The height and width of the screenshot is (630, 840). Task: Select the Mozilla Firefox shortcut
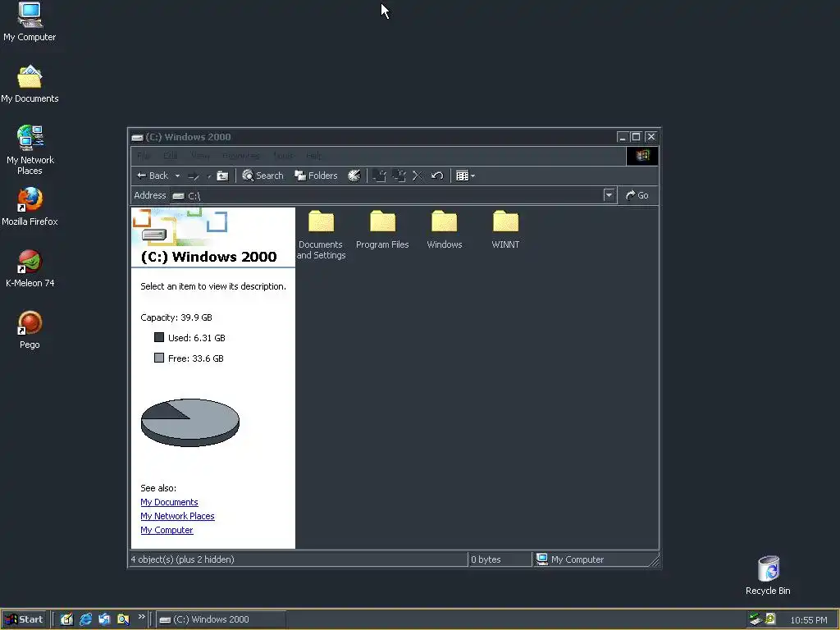coord(30,207)
